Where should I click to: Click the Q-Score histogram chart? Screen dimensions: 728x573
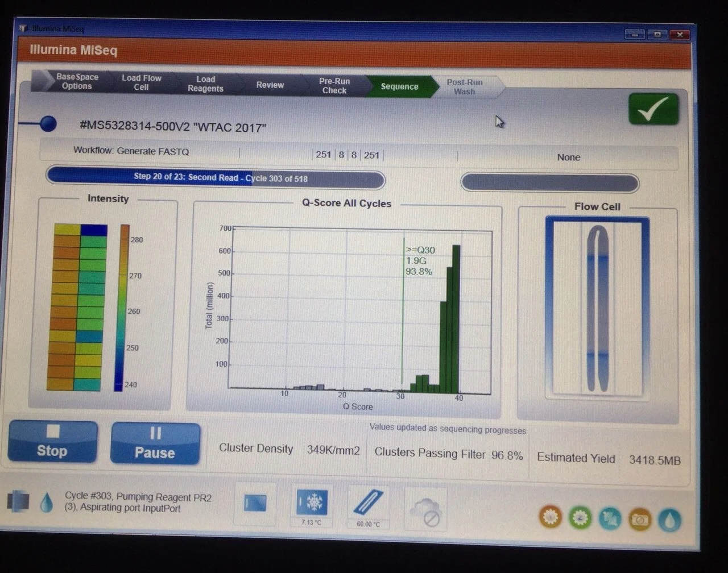359,310
